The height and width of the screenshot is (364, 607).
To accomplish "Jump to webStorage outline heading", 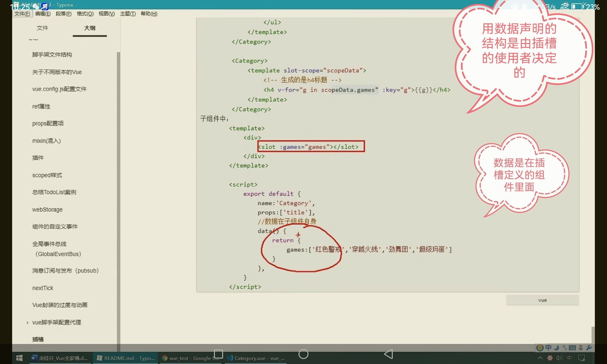I will tap(47, 210).
